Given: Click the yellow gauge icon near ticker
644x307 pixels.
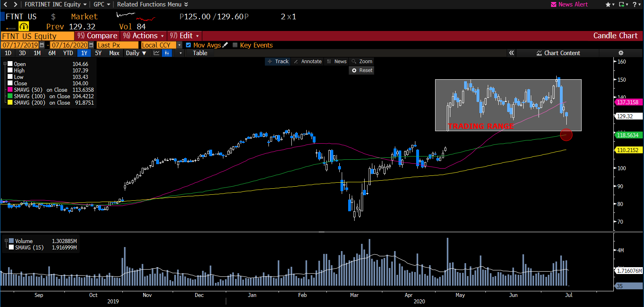Looking at the screenshot, I should pos(24,27).
